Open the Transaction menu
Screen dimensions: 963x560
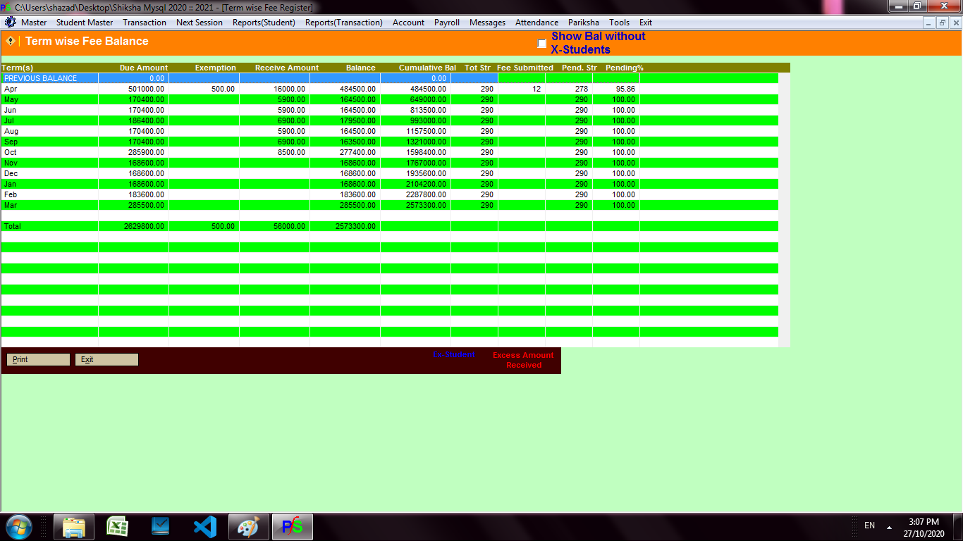click(145, 23)
